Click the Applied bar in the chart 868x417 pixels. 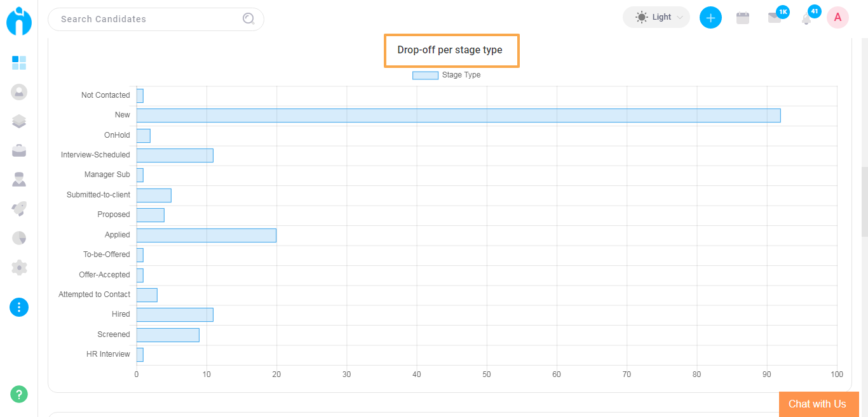207,235
